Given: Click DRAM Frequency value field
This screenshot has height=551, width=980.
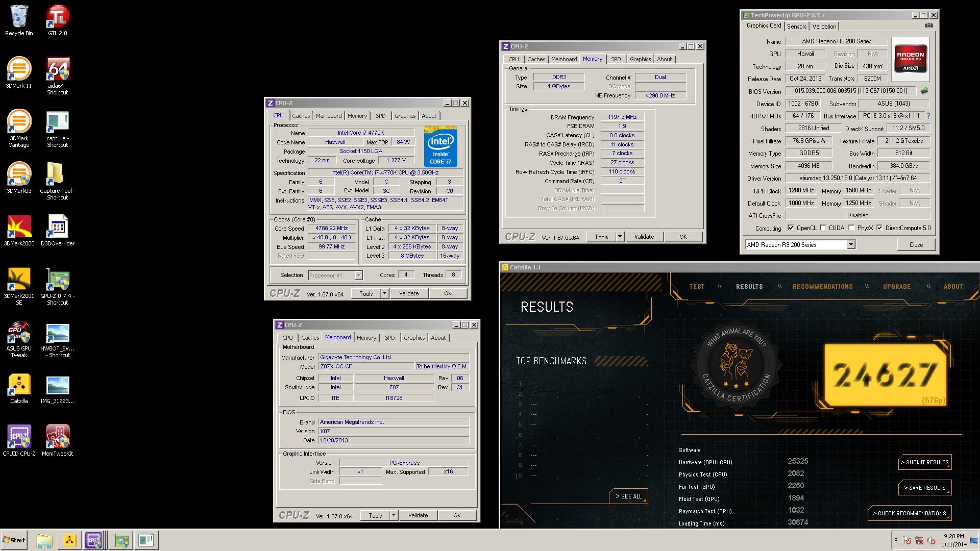Looking at the screenshot, I should tap(622, 117).
